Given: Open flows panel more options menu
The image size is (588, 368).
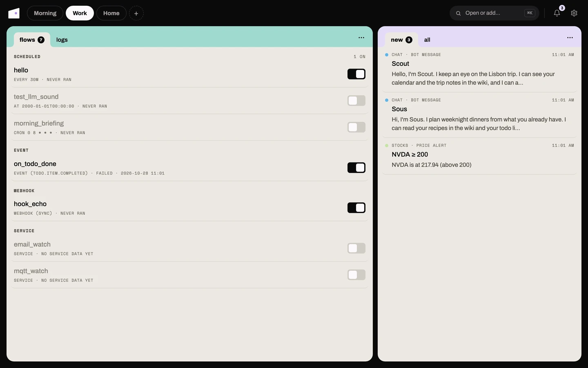Looking at the screenshot, I should (x=361, y=38).
